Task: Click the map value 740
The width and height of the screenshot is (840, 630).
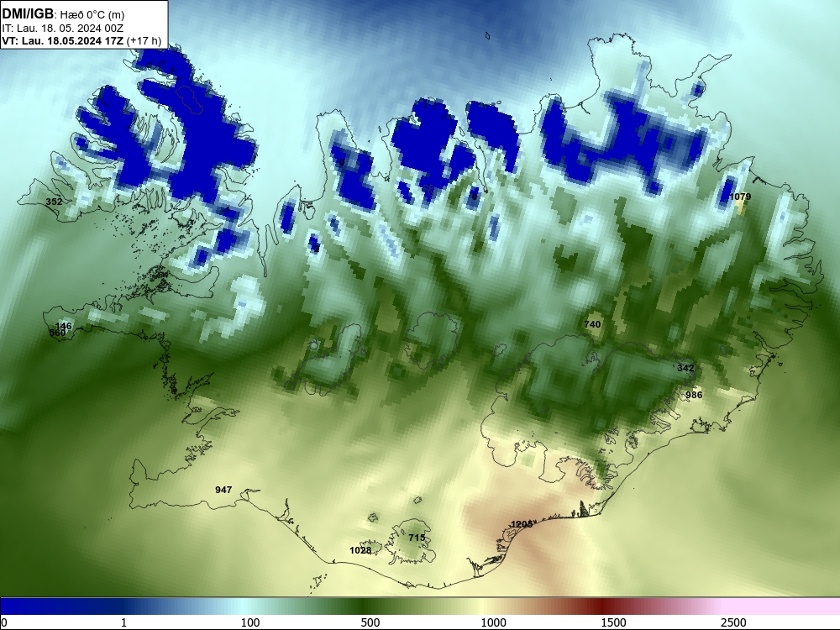Action: [592, 324]
